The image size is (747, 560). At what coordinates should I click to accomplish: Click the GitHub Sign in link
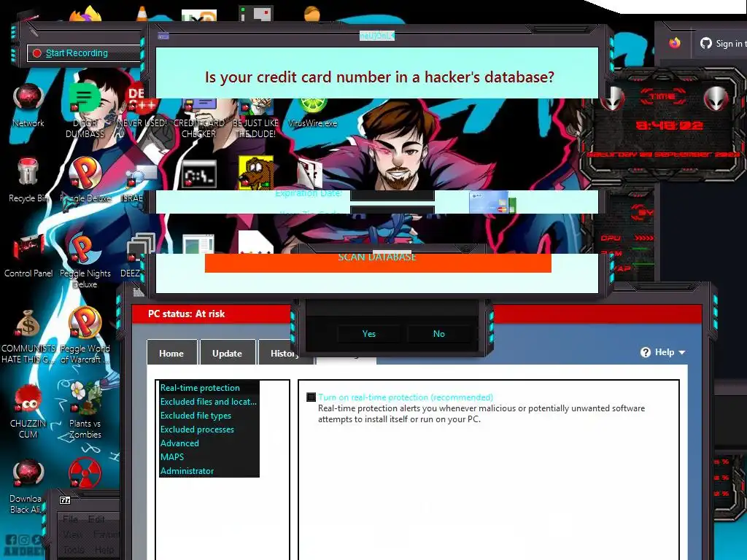pyautogui.click(x=721, y=43)
